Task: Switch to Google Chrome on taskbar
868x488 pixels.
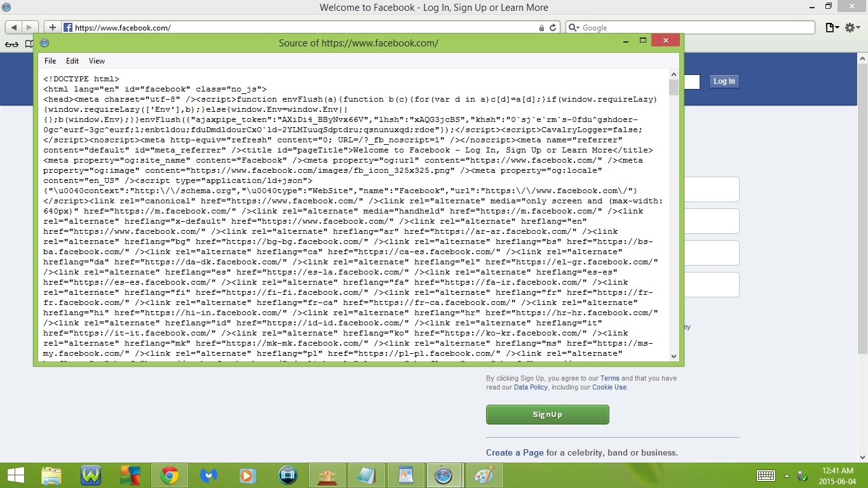Action: click(170, 475)
